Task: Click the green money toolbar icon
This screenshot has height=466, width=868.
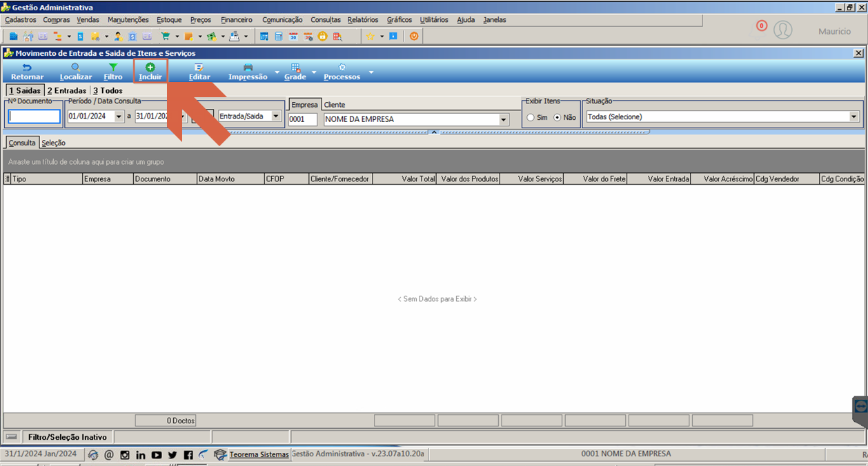Action: pos(212,36)
